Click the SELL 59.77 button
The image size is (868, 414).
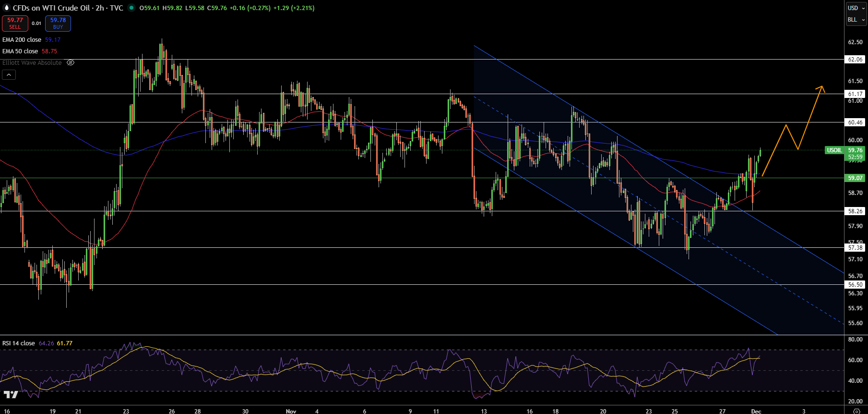click(15, 23)
